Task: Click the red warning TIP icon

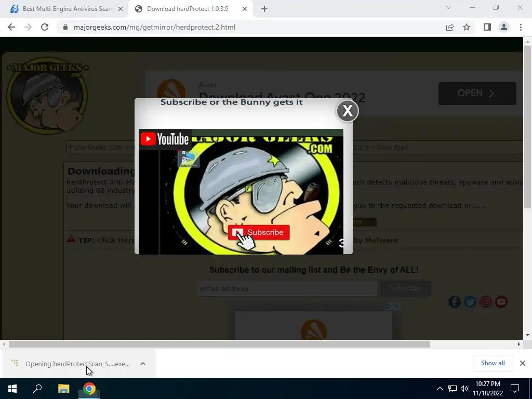Action: [x=71, y=239]
